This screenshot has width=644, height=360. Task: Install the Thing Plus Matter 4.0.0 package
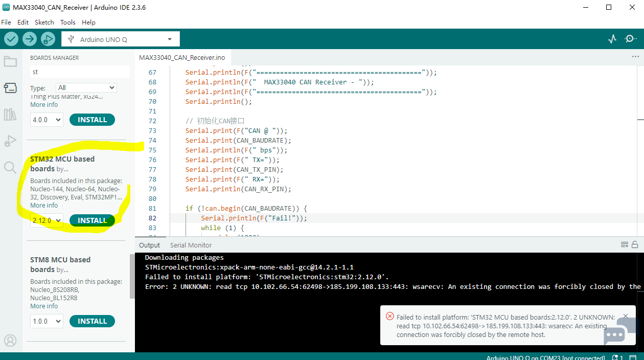pos(92,120)
